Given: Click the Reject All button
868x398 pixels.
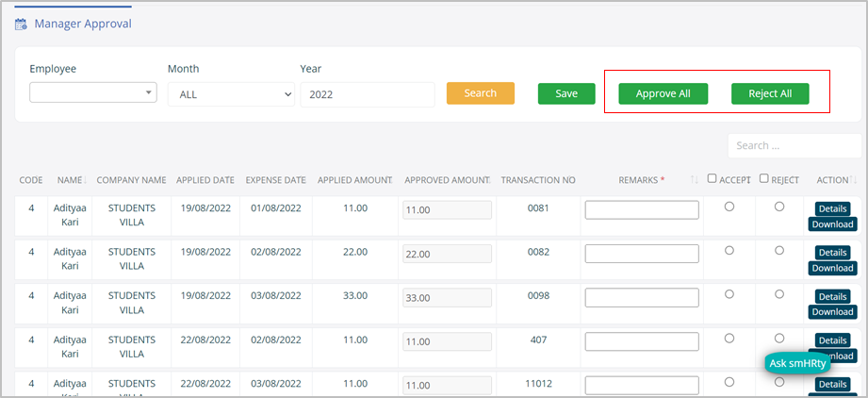Looking at the screenshot, I should point(770,93).
